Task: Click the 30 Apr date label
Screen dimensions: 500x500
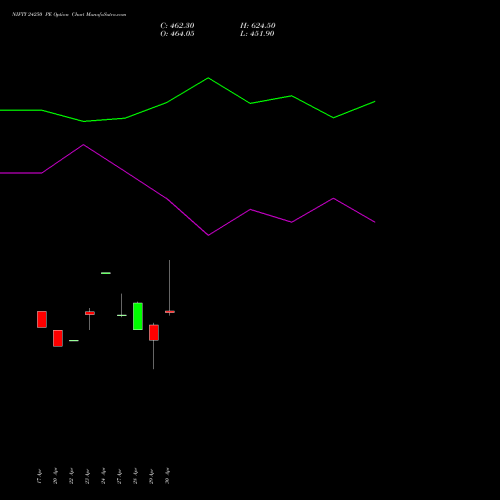Action: pyautogui.click(x=167, y=476)
